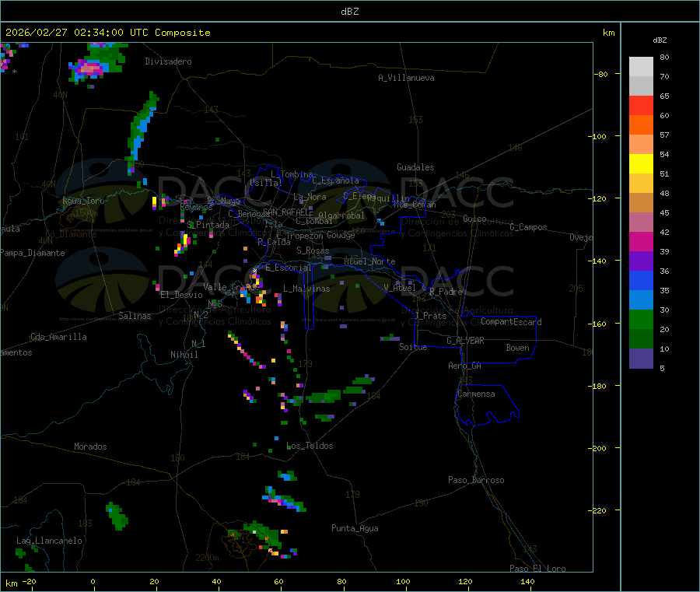The height and width of the screenshot is (592, 700).
Task: Click the legend value '57'
Action: point(664,135)
